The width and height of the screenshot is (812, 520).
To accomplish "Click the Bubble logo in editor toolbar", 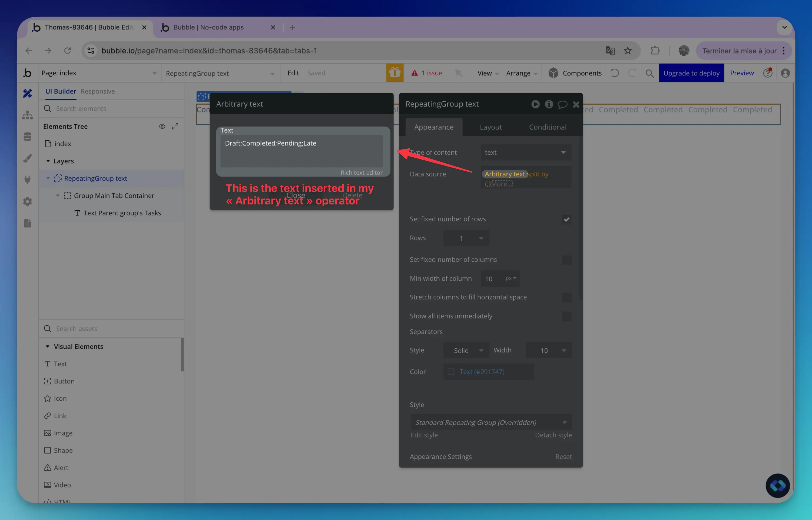I will click(27, 73).
